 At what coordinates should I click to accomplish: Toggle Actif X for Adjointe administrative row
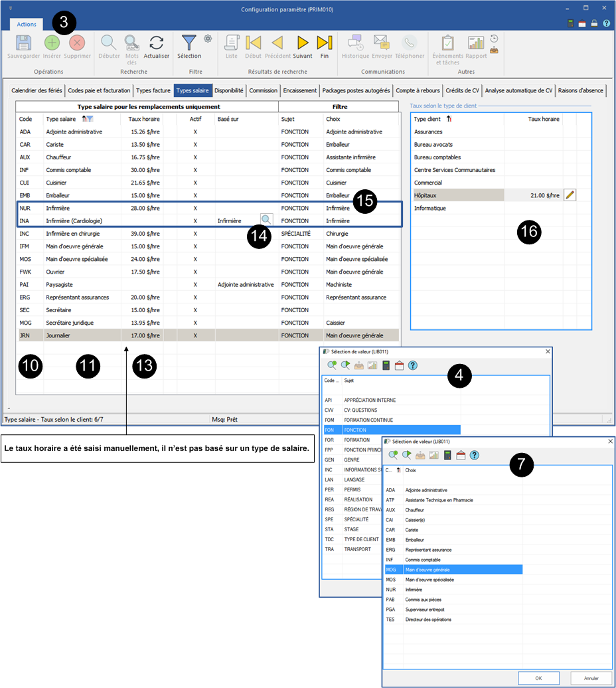click(195, 131)
